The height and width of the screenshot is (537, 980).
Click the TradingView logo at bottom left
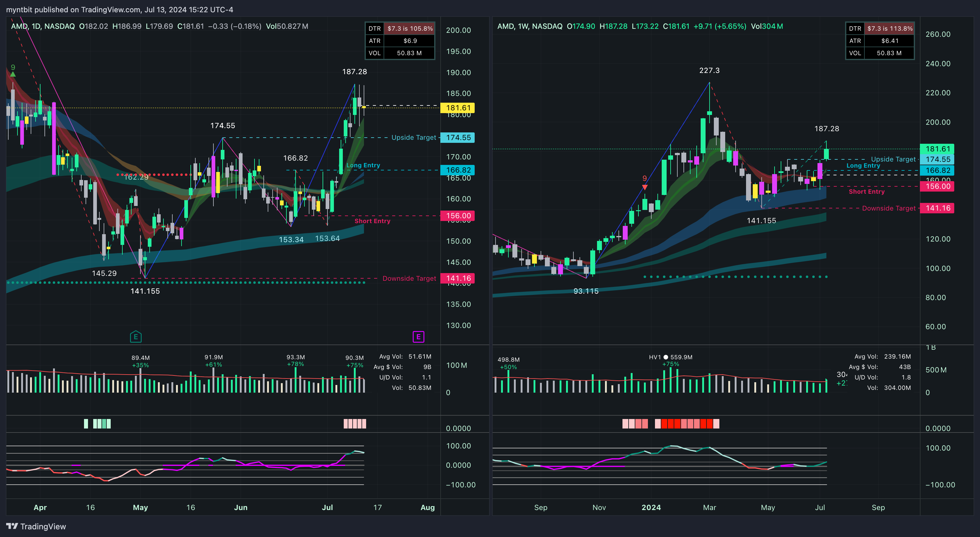point(36,526)
